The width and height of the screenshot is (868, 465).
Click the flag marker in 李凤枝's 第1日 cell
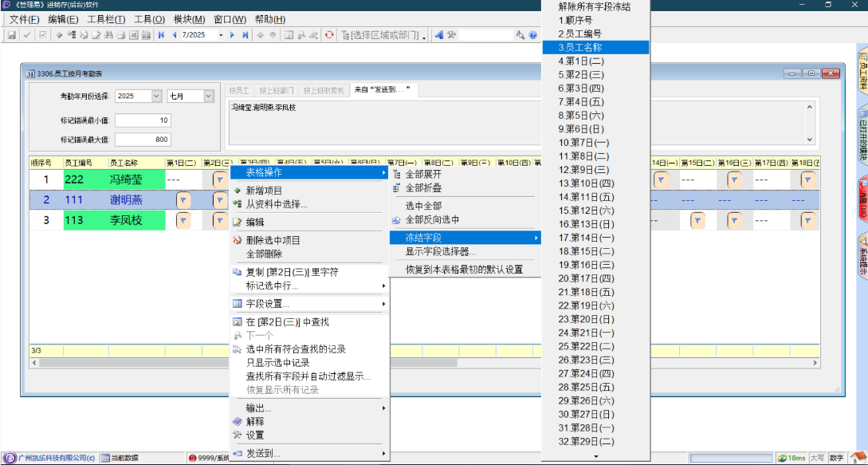[183, 220]
